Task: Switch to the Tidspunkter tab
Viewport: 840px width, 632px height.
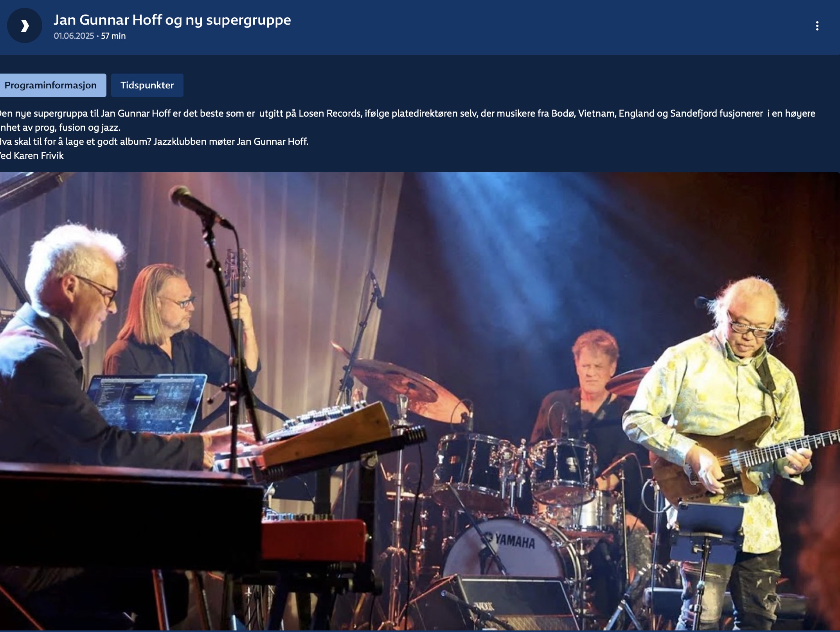Action: (147, 85)
